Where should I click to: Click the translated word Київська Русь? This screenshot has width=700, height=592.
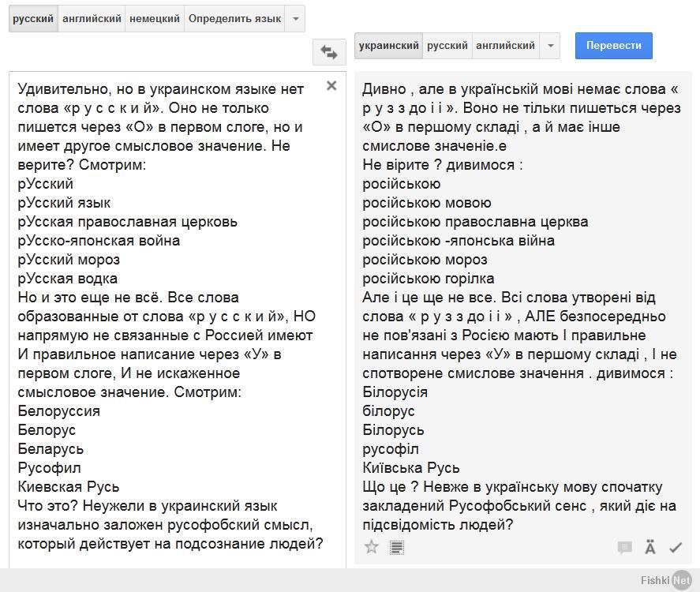coord(410,467)
